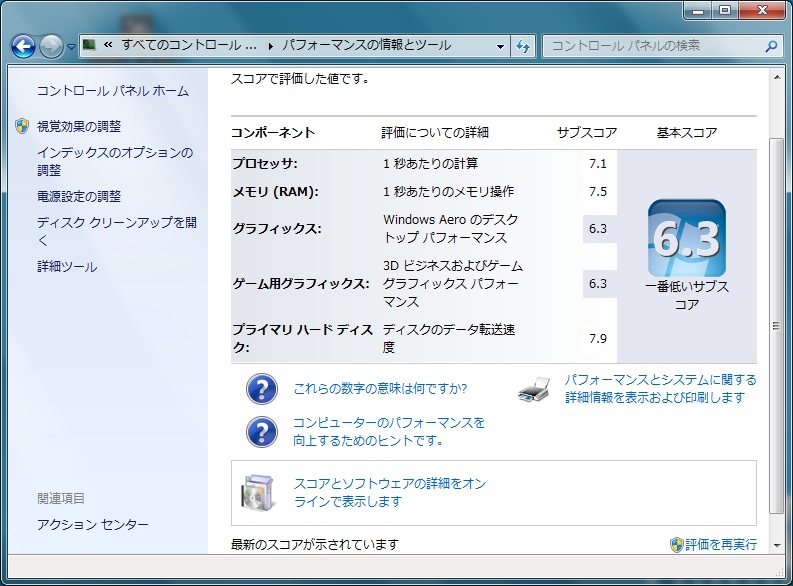Viewport: 793px width, 586px height.
Task: Click the コントロール パネルの検索 search field
Action: [663, 47]
